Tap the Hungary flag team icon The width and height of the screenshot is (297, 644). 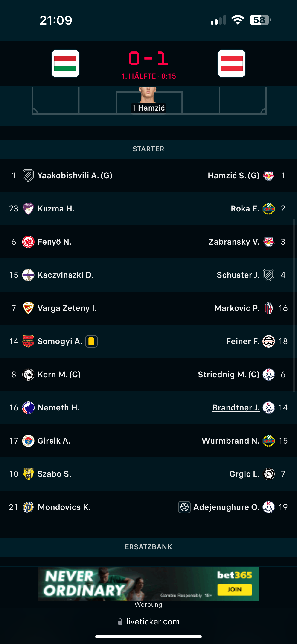pos(65,64)
